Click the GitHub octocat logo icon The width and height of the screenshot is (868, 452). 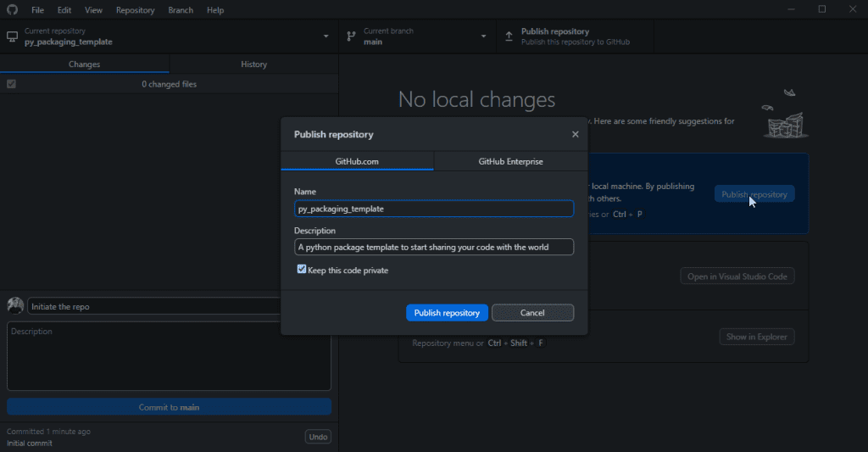point(12,10)
